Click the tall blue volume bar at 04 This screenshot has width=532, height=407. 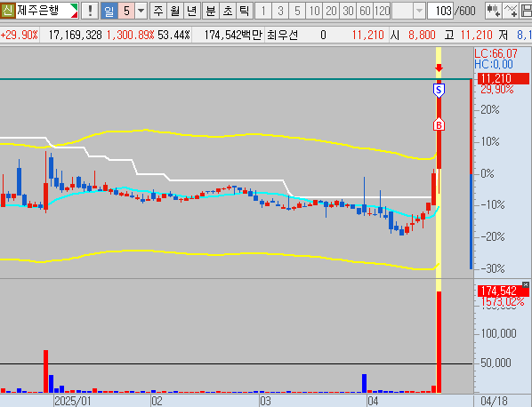tap(365, 384)
